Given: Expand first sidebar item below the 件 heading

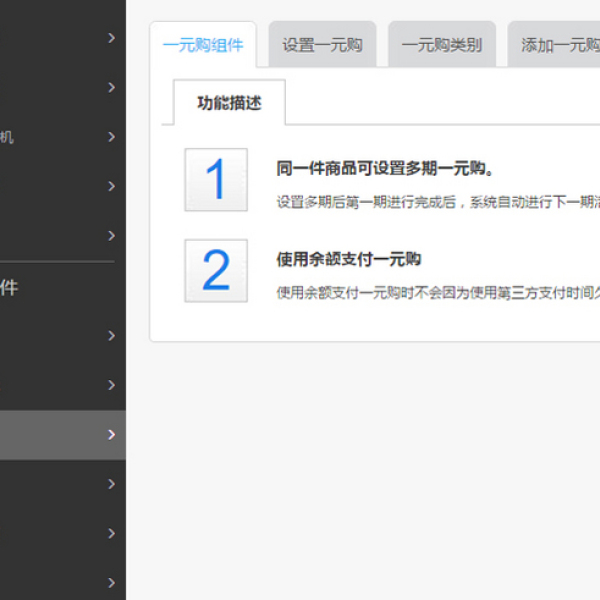Looking at the screenshot, I should [111, 336].
